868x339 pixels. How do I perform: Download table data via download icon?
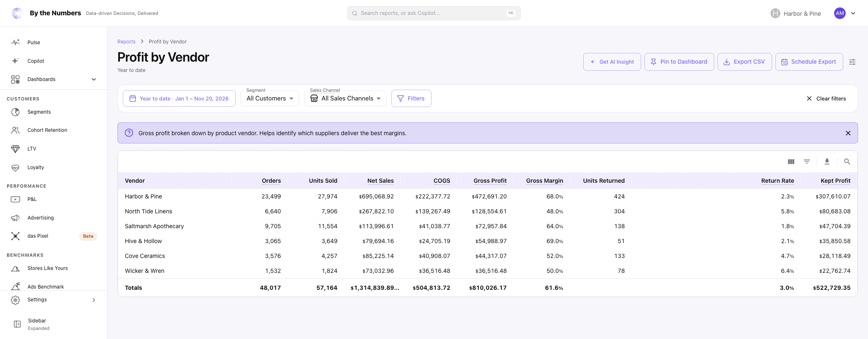click(827, 162)
